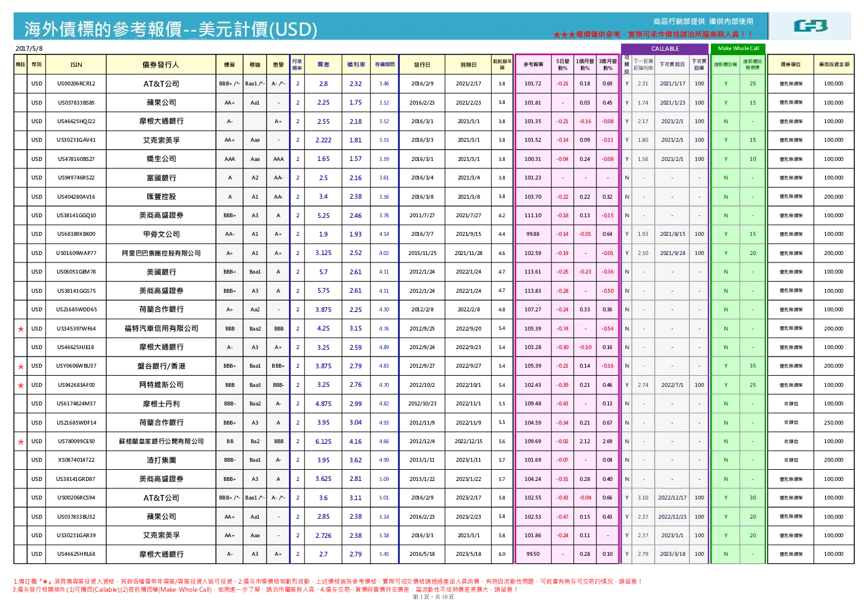This screenshot has width=868, height=614.
Task: Select ISIN cell US478160BS27
Action: pyautogui.click(x=76, y=159)
